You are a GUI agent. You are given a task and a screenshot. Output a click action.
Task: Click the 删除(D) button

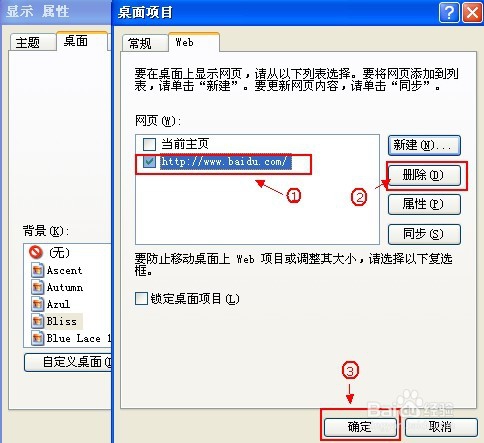[x=424, y=175]
